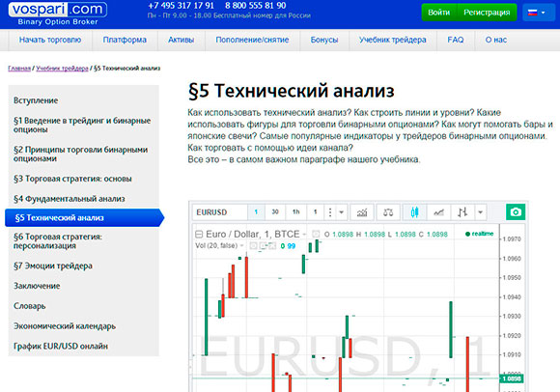Click the compare scales icon

point(388,212)
